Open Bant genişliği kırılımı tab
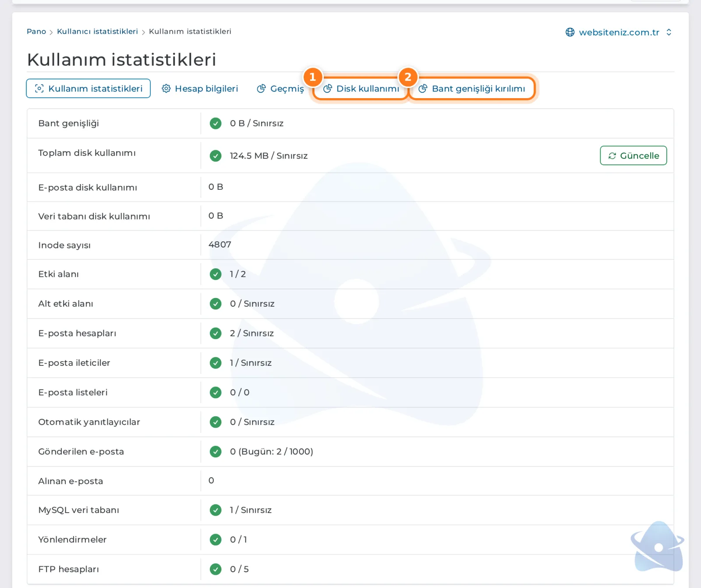The height and width of the screenshot is (588, 701). point(472,89)
